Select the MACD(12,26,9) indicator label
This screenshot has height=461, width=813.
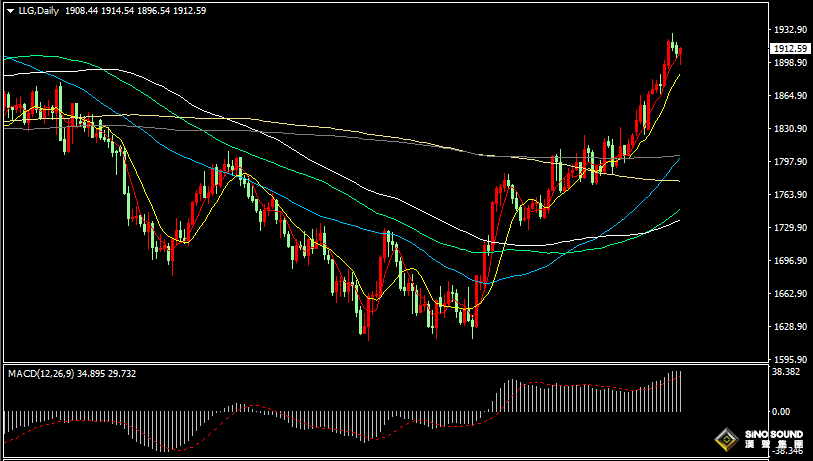41,373
